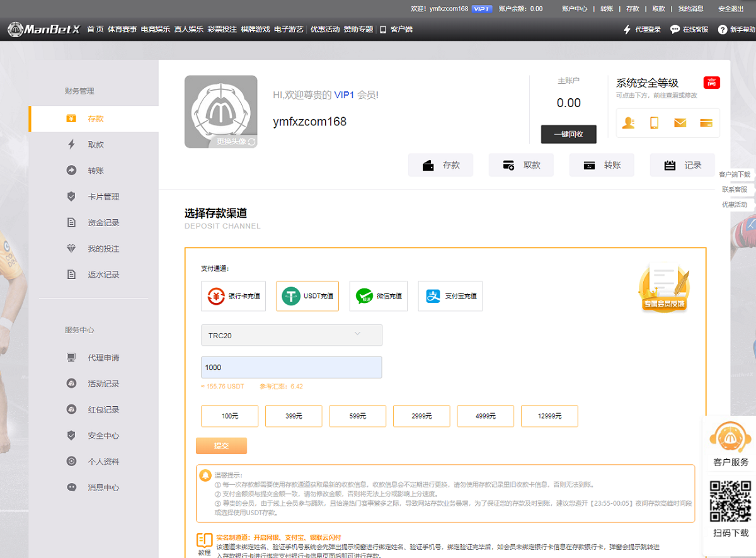Open 卡片管理 in the left sidebar
This screenshot has height=558, width=756.
(103, 196)
